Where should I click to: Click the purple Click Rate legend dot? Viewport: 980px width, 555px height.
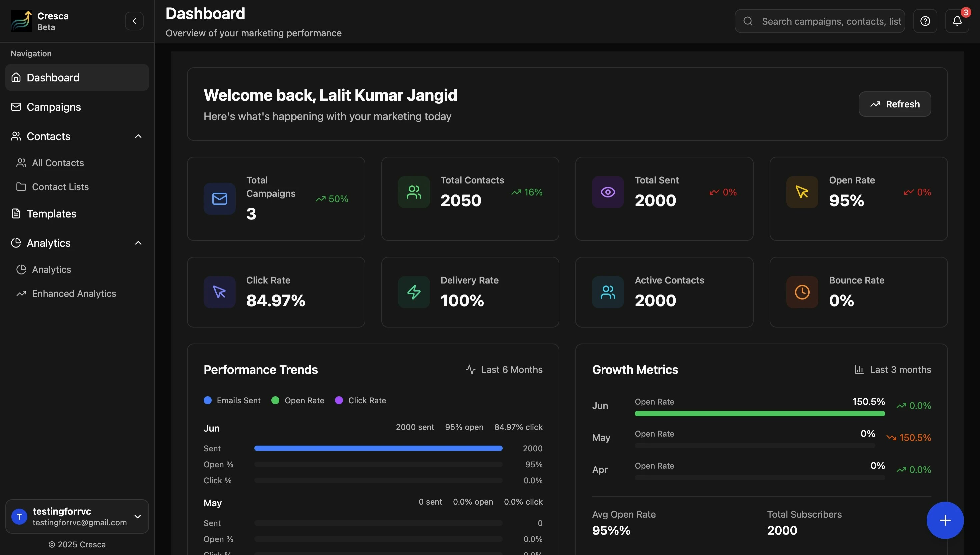click(x=339, y=400)
